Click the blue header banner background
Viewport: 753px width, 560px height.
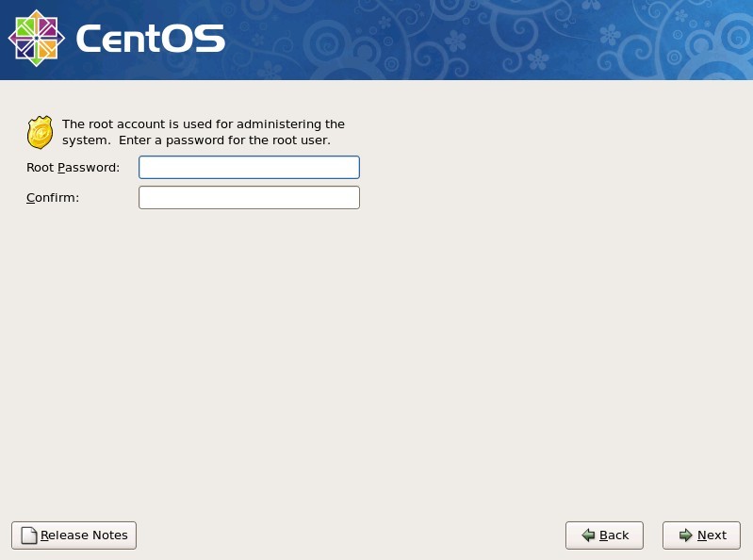(x=396, y=38)
